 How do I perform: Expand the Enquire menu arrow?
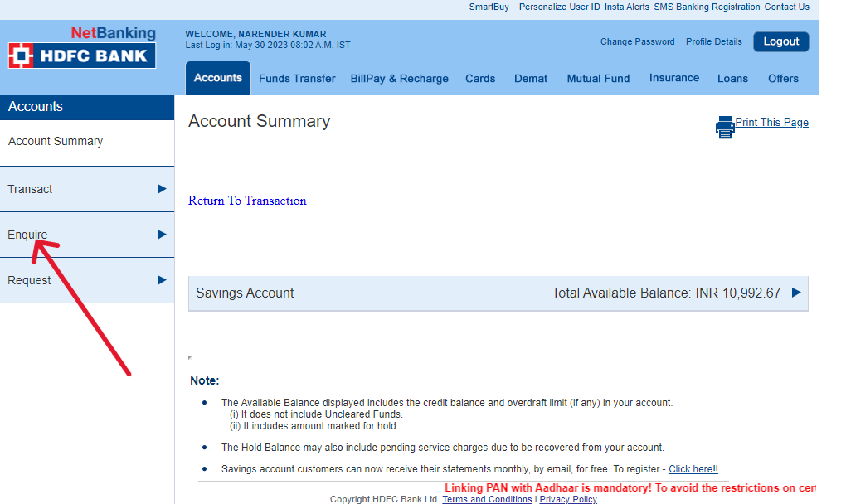click(x=162, y=235)
